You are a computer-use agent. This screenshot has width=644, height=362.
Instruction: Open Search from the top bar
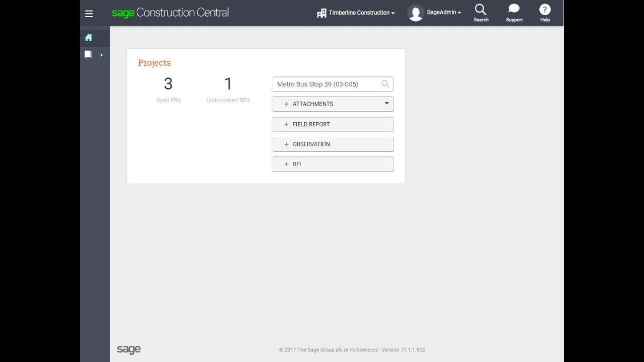(481, 13)
